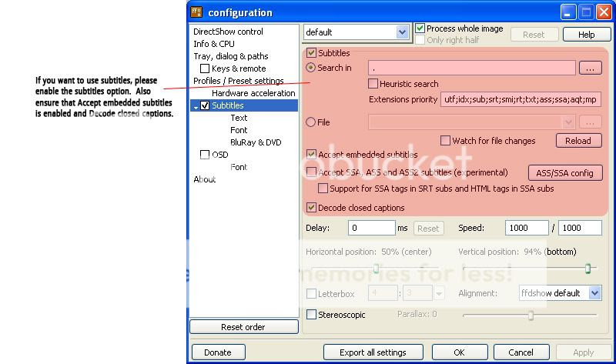Open the subtitle File path dropdown
The height and width of the screenshot is (364, 616).
[x=568, y=122]
